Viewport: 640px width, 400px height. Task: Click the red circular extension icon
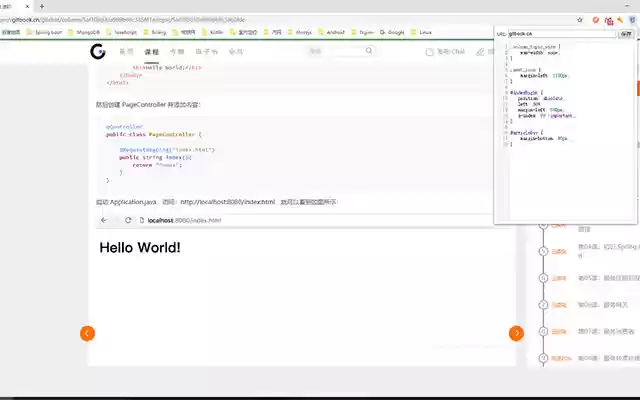596,20
